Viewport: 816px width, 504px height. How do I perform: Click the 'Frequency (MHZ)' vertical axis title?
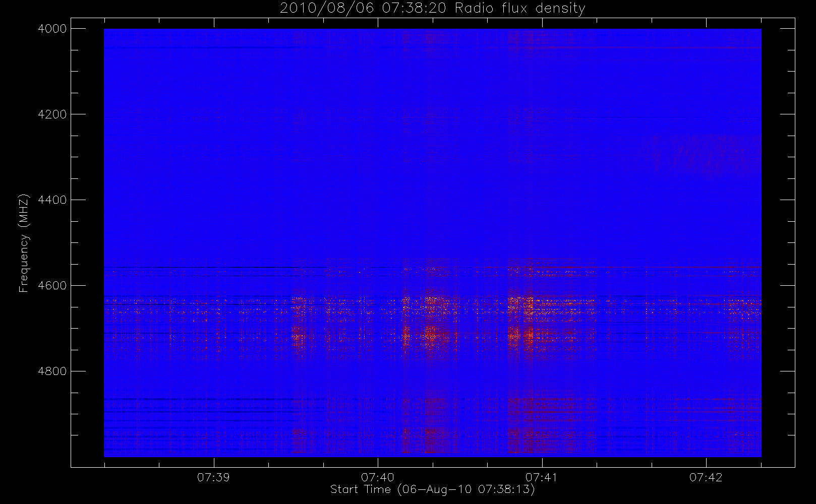pos(24,243)
